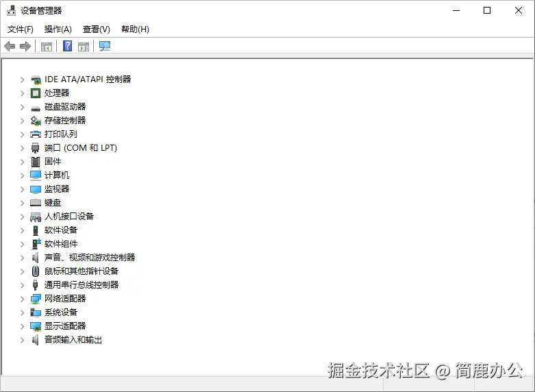Select the 磁盘驱动器 label
The image size is (535, 392).
coord(65,106)
